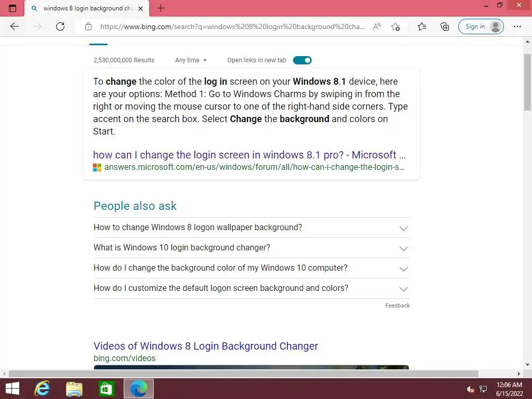Click the Feedback link
532x399 pixels.
pyautogui.click(x=397, y=305)
